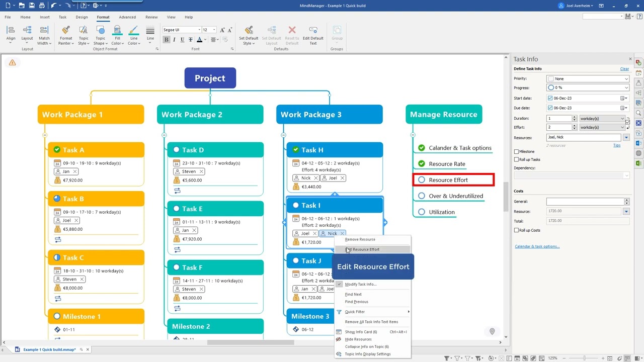The image size is (644, 362).
Task: Open Topic Style options
Action: click(x=84, y=35)
